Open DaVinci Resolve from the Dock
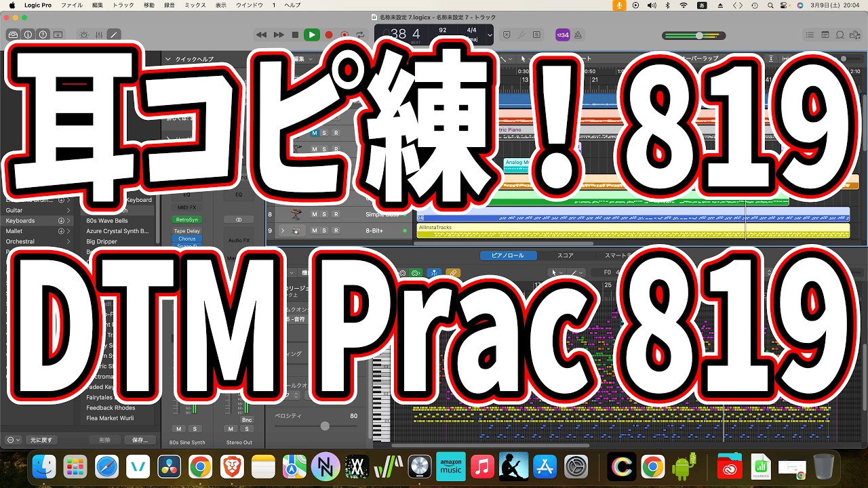Viewport: 868px width, 488px height. pos(169,467)
